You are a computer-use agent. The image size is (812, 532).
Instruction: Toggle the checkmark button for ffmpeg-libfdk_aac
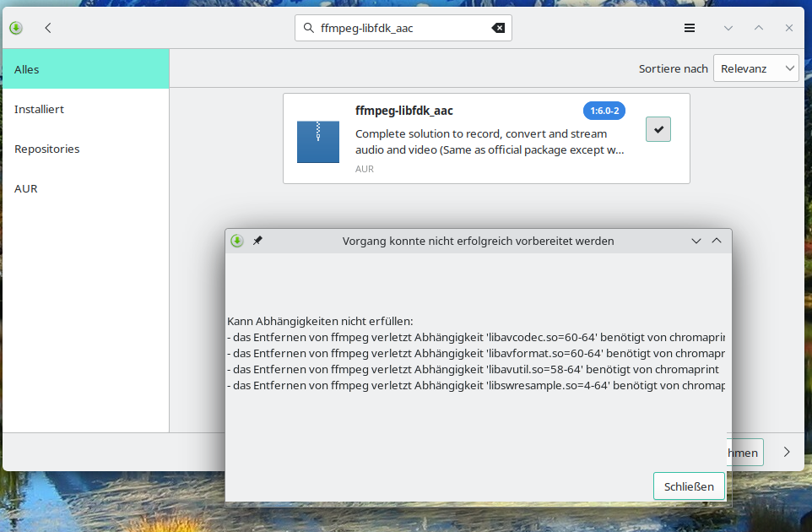click(658, 129)
